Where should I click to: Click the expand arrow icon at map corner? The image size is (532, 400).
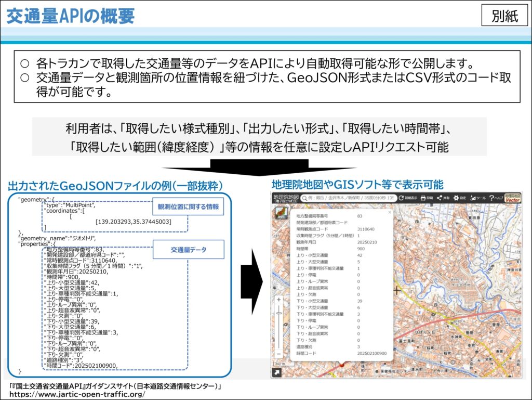point(277,372)
